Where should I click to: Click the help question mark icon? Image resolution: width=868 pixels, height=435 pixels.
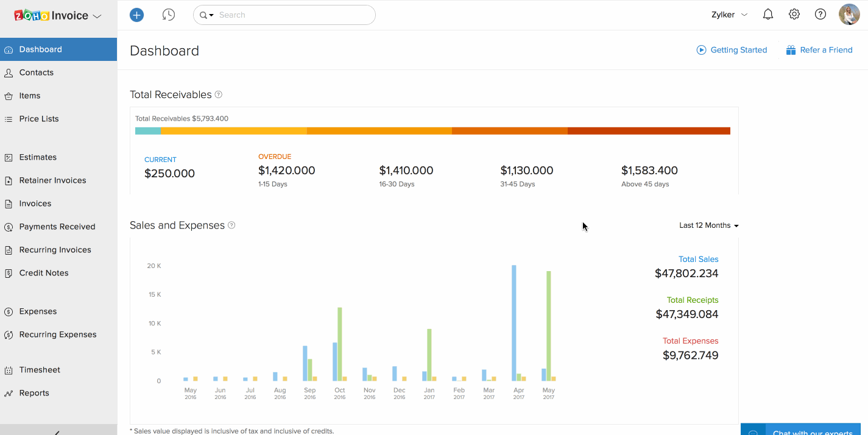click(820, 15)
